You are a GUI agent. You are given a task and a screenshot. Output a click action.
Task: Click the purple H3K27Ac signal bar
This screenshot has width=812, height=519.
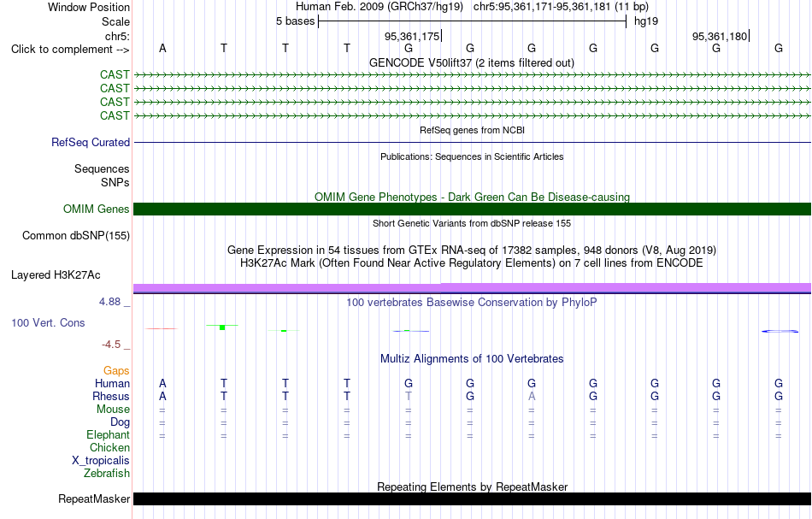point(472,288)
